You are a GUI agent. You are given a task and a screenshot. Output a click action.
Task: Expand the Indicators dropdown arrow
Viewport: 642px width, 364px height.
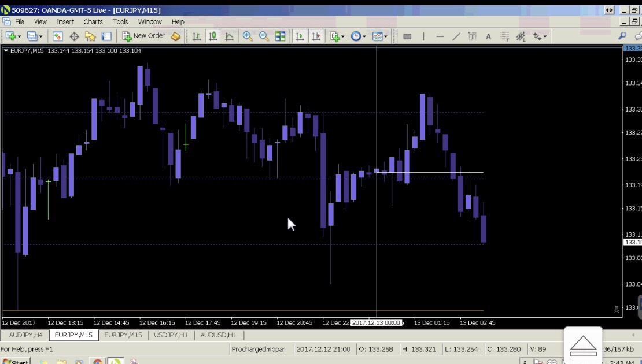(x=343, y=37)
